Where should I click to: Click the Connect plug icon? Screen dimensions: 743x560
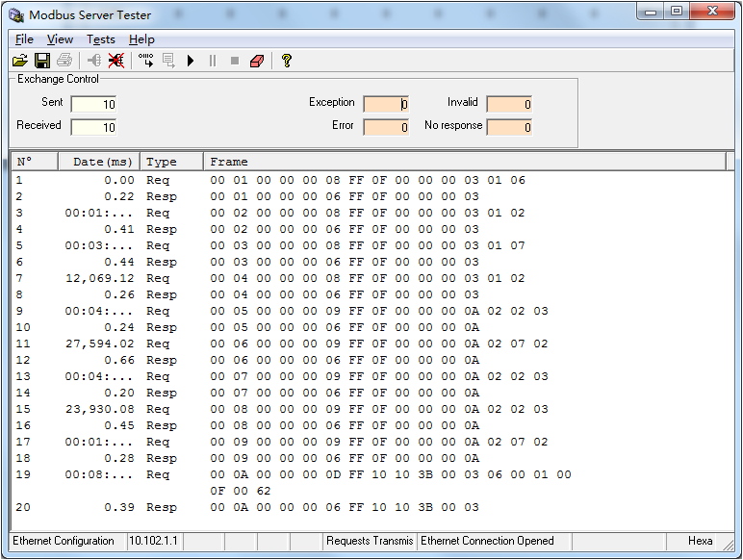pyautogui.click(x=94, y=61)
